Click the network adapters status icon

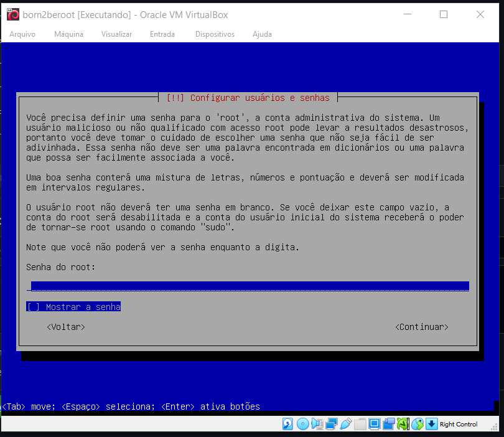(x=332, y=424)
